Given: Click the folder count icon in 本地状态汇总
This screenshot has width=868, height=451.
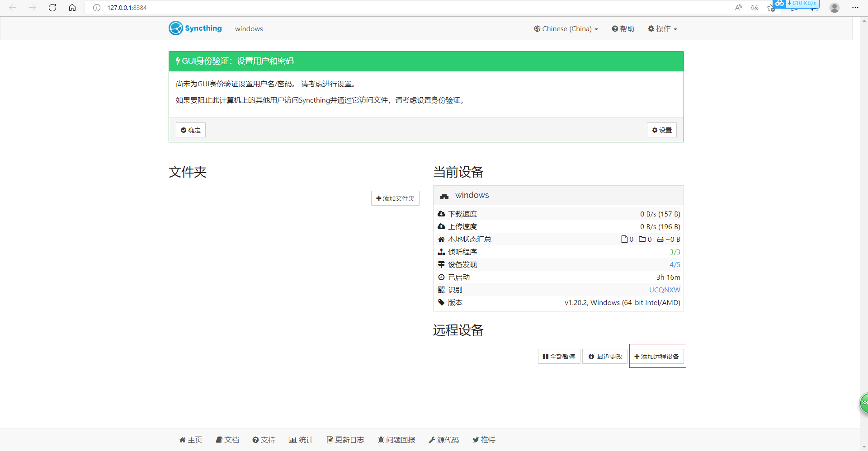Looking at the screenshot, I should pyautogui.click(x=642, y=239).
